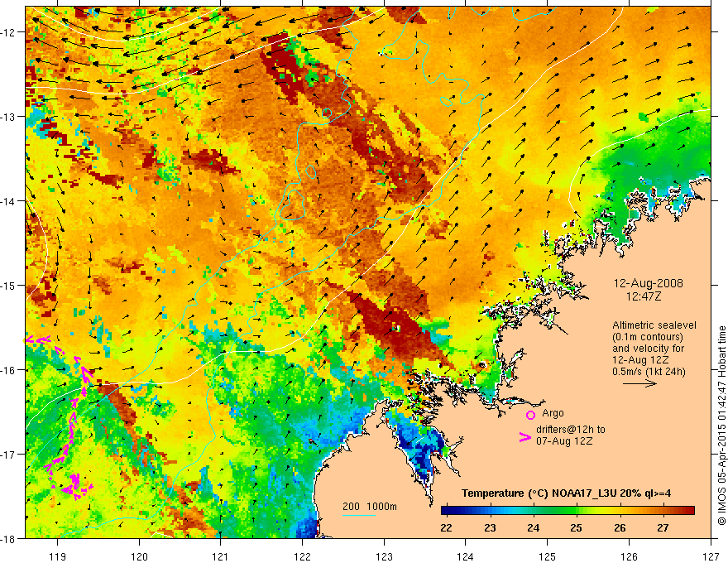
Task: Click the '(0.1m contours)' text
Action: coord(648,337)
